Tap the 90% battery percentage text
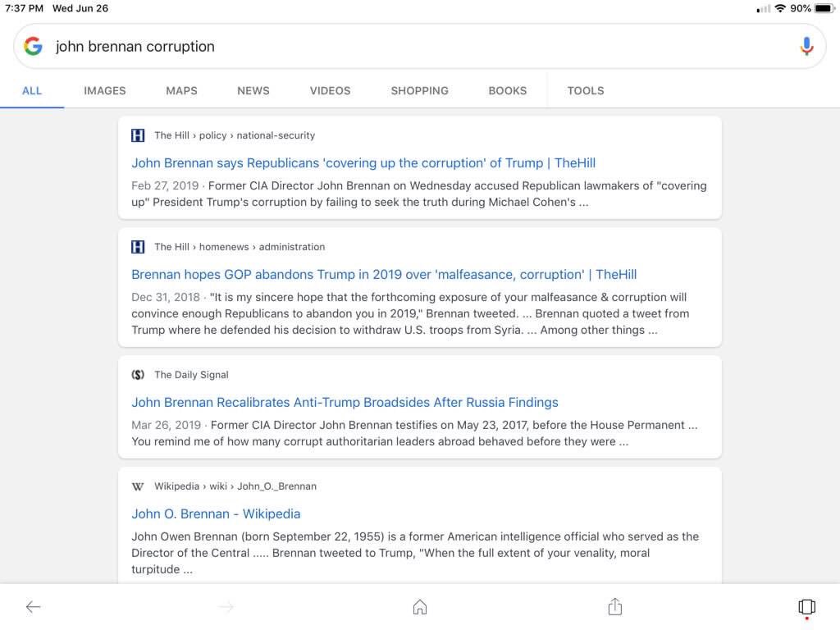Image resolution: width=840 pixels, height=630 pixels. pyautogui.click(x=801, y=8)
